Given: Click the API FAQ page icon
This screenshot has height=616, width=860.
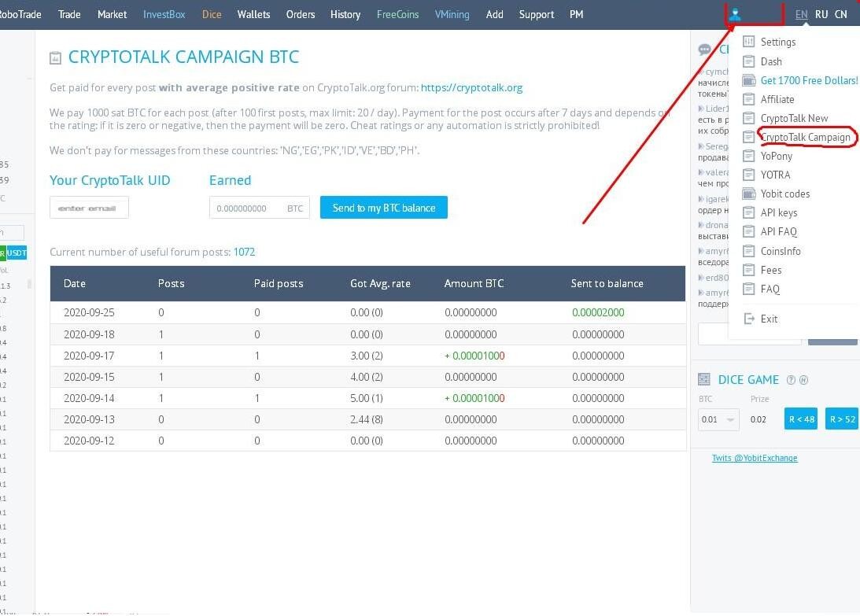Looking at the screenshot, I should 748,231.
